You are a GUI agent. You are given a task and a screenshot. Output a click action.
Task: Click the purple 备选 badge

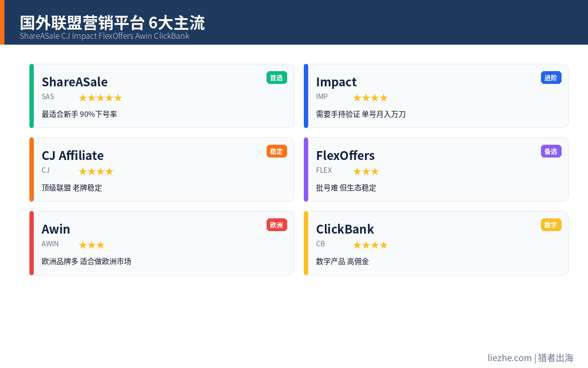[551, 151]
